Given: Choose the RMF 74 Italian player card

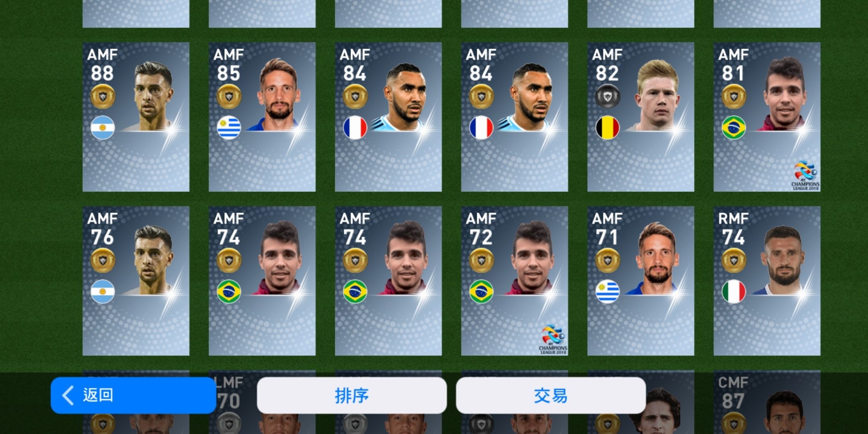Looking at the screenshot, I should 767,281.
